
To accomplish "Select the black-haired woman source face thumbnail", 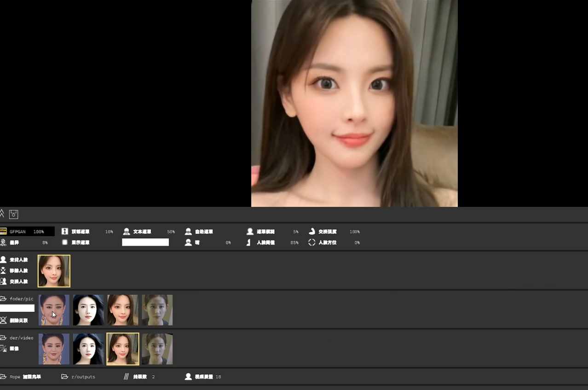I will pos(88,310).
